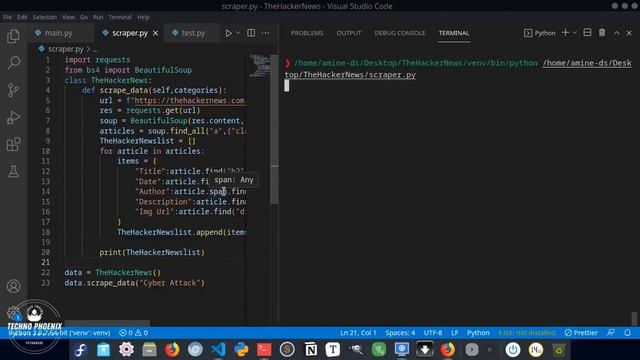
Task: Click the power button icon in the dock
Action: [x=513, y=350]
